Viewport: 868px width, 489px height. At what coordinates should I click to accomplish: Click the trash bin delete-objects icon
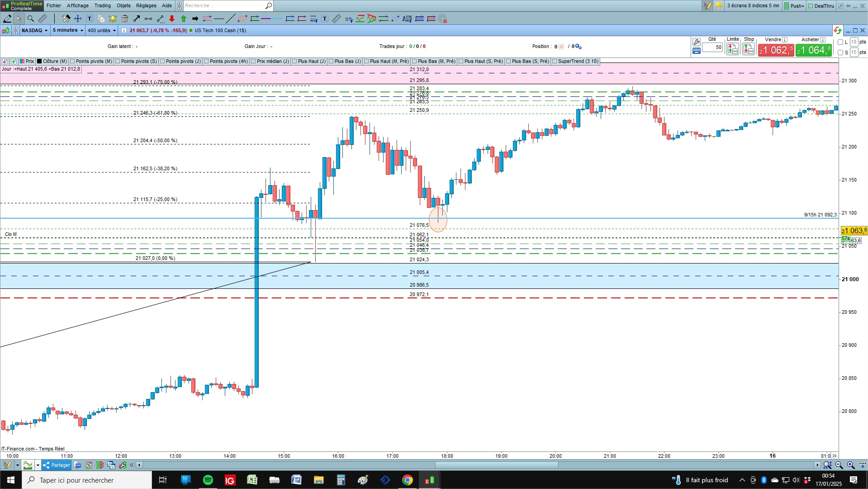[x=125, y=19]
